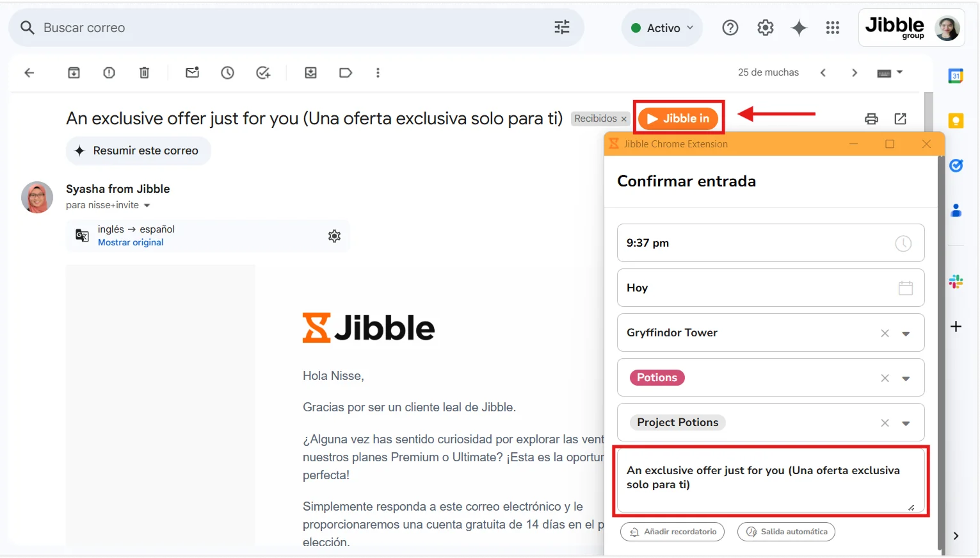Get more add-ons plus icon

coord(956,326)
